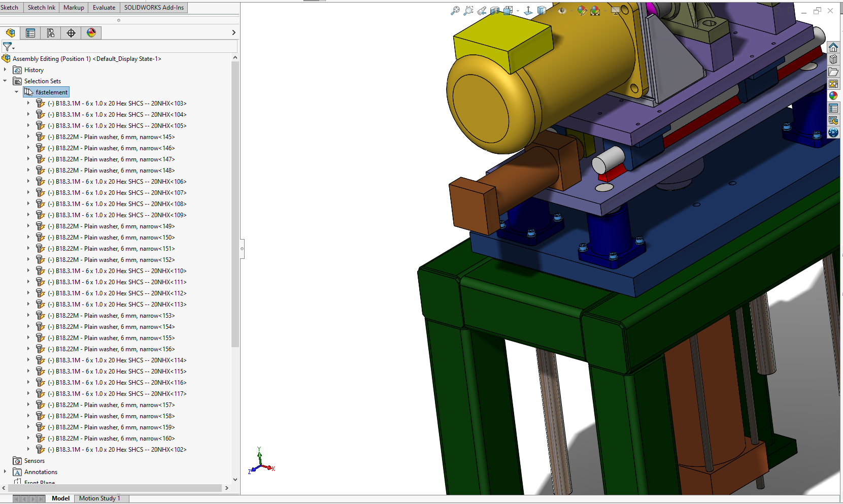The width and height of the screenshot is (843, 504).
Task: Collapse the fästelement selection set
Action: tap(17, 92)
